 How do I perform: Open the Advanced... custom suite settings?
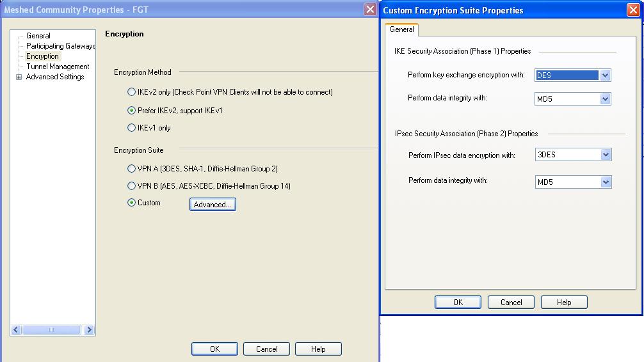(213, 205)
